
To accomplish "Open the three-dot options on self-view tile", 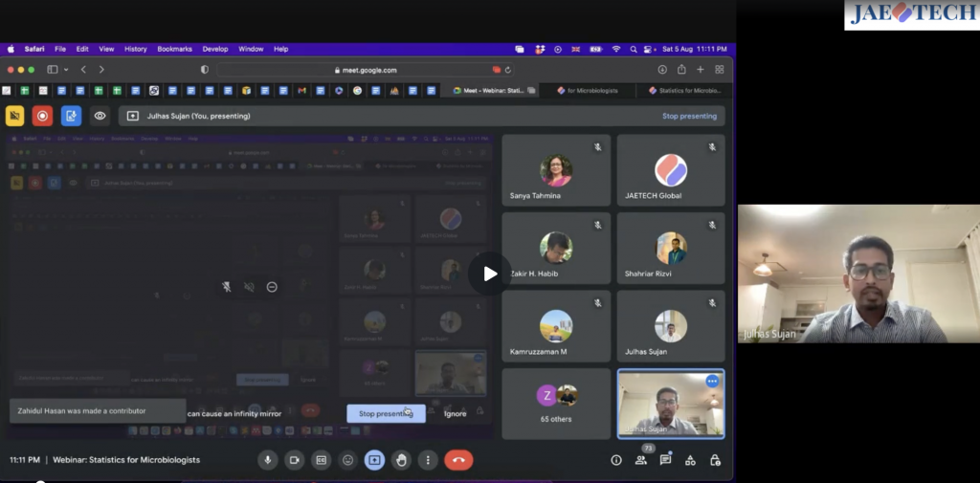I will (x=712, y=381).
